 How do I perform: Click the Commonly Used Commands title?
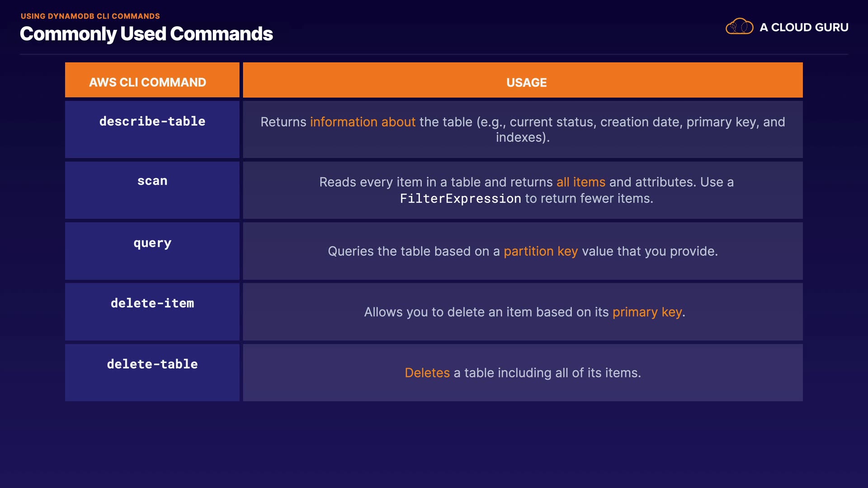[146, 34]
